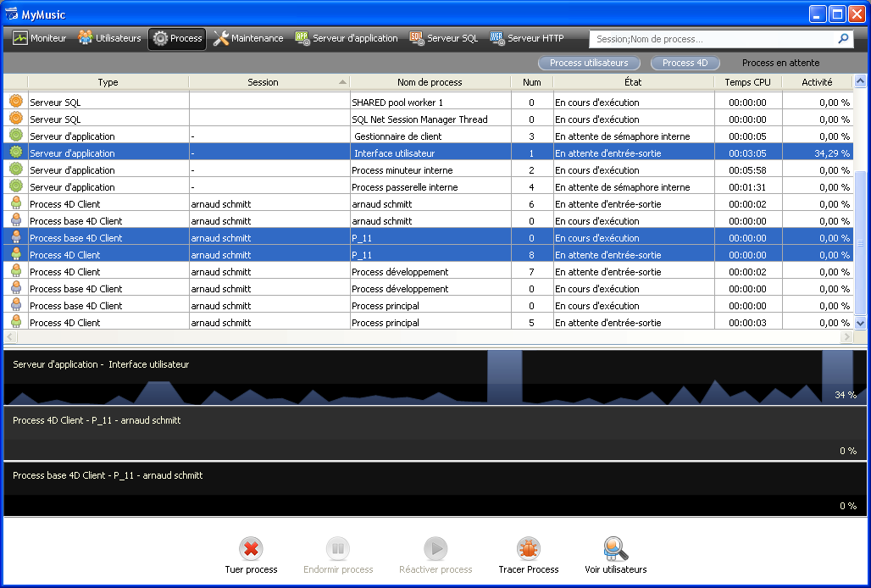Click the Réactiver process label
Viewport: 871px width, 588px height.
435,569
